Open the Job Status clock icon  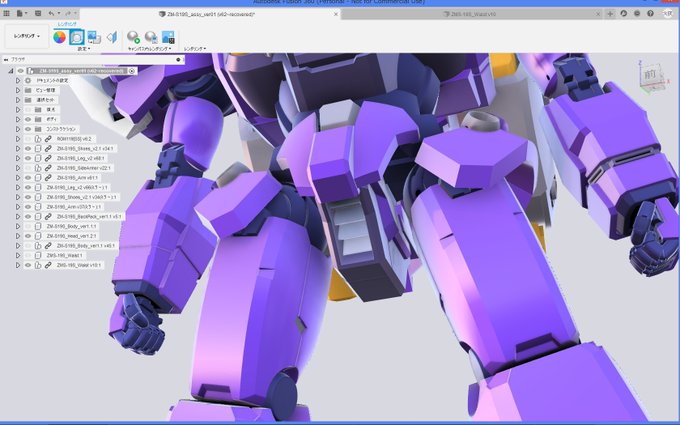(x=624, y=13)
